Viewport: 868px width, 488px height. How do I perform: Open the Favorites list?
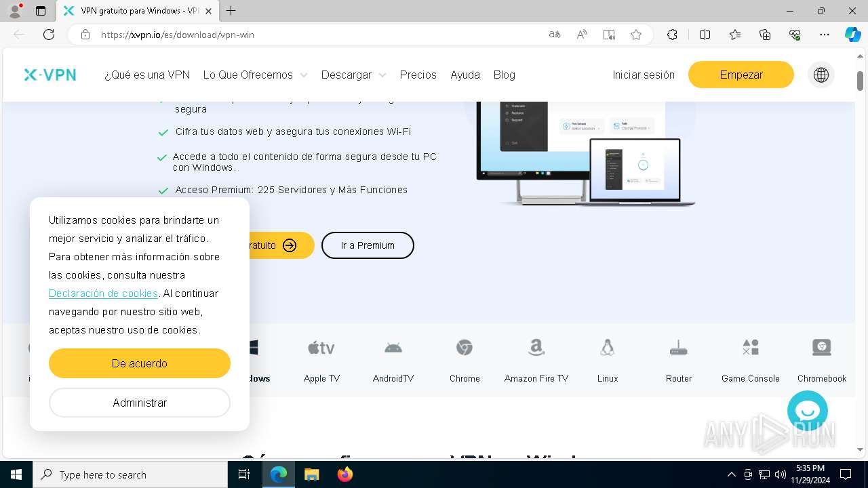735,35
